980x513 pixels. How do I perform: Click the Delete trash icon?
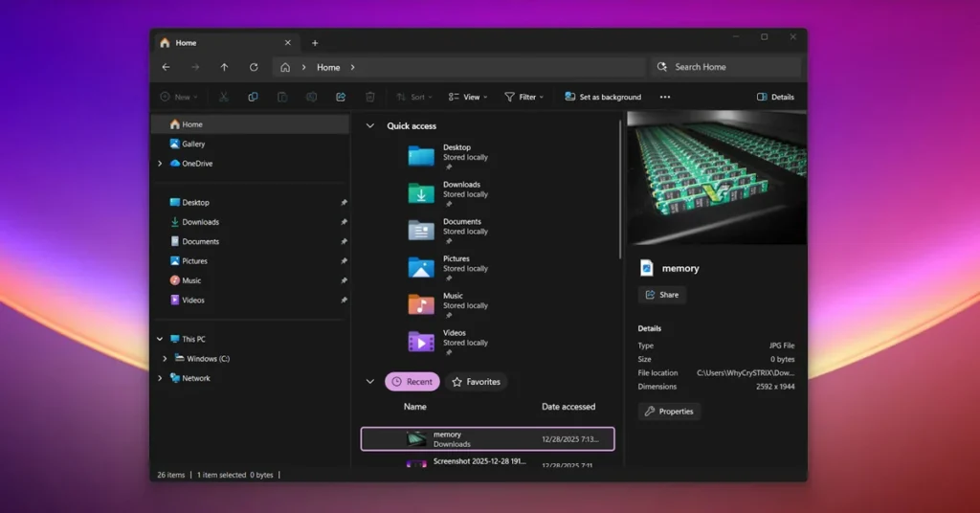tap(370, 97)
